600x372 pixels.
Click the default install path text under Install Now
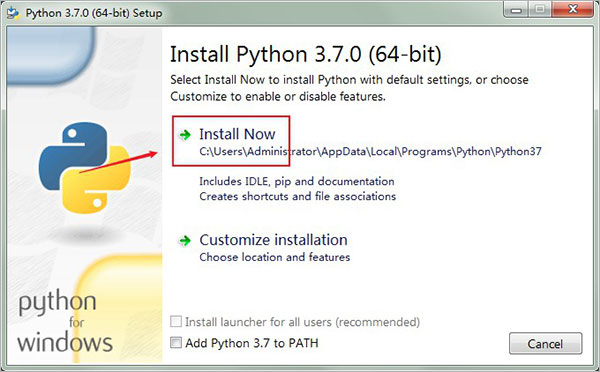(x=370, y=152)
